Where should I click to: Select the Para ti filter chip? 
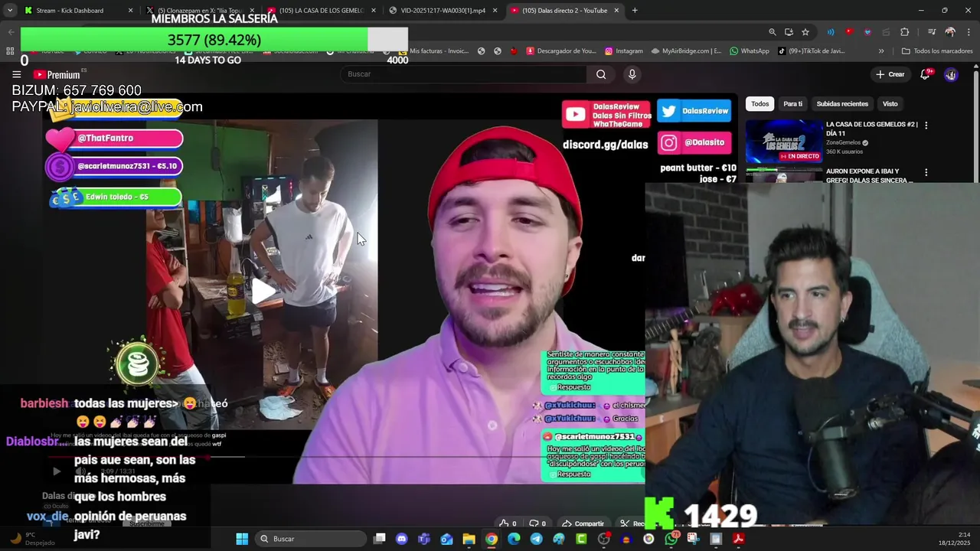[793, 103]
